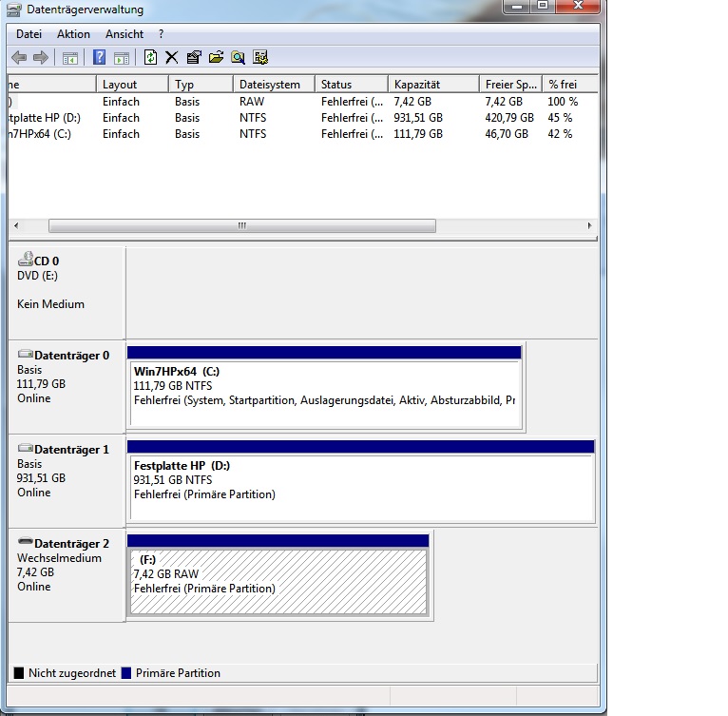Select the (F:) RAW partition block
This screenshot has height=716, width=728.
point(278,576)
